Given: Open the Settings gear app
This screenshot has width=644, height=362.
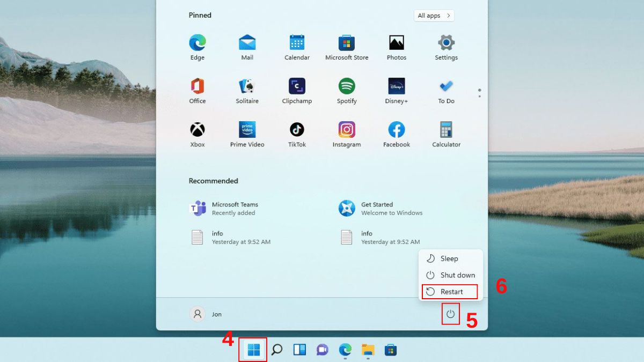Looking at the screenshot, I should 446,47.
